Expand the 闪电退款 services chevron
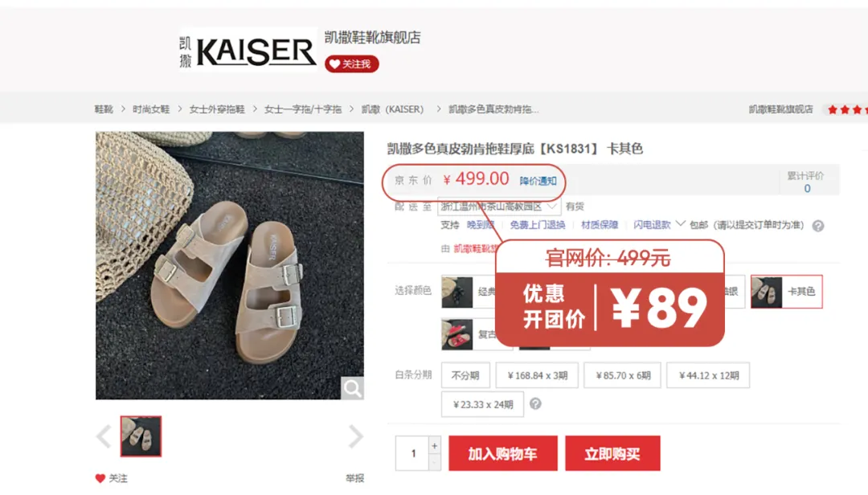Screen dimensions: 868x495 tap(681, 223)
